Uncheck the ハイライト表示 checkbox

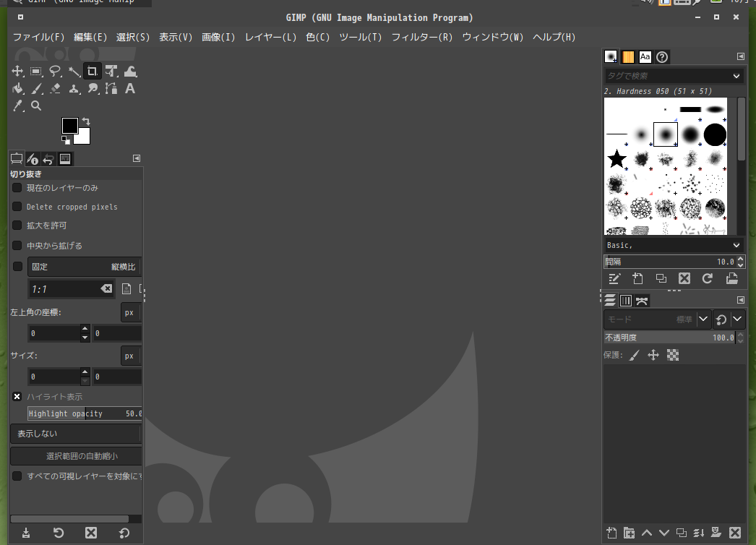[x=17, y=396]
